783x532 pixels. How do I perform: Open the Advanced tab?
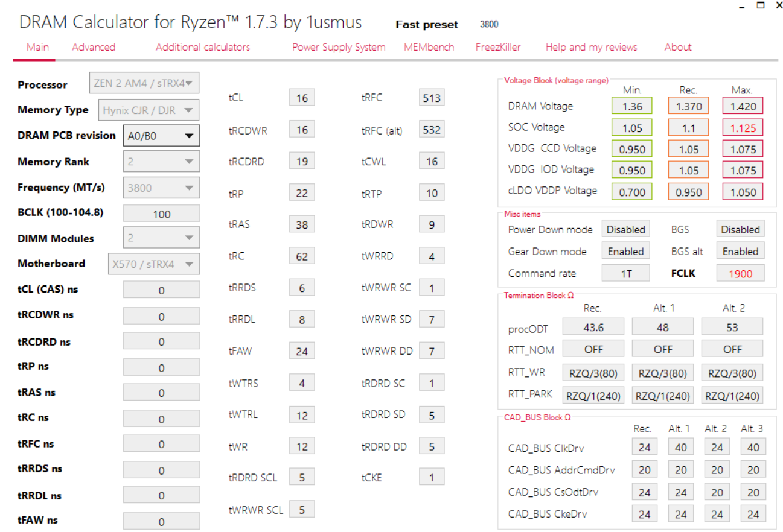pos(94,47)
